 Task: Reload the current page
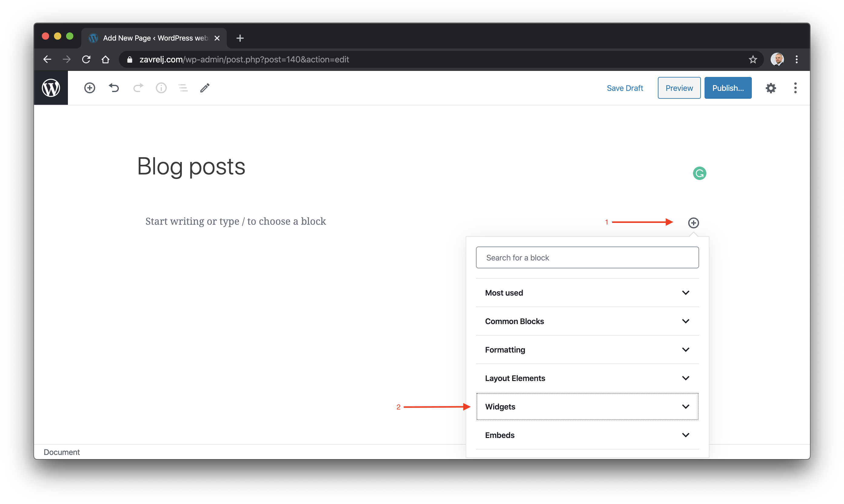(86, 59)
